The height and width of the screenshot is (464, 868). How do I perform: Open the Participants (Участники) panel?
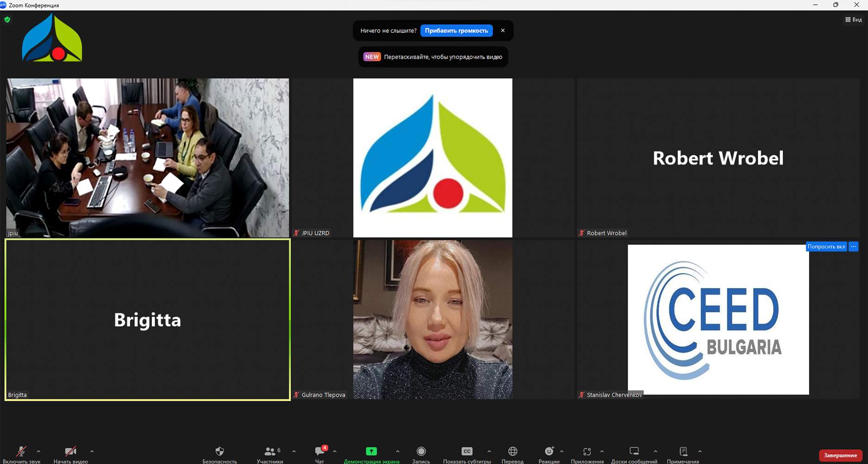pyautogui.click(x=270, y=451)
